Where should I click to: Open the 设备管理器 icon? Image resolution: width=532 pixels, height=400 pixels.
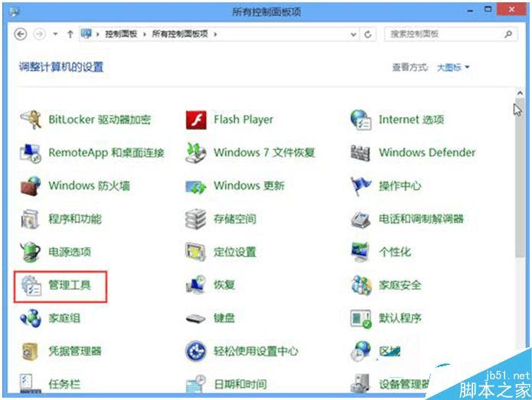[x=361, y=383]
